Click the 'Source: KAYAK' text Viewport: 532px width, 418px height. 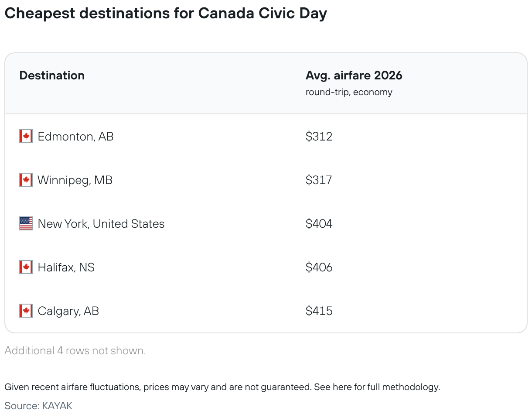coord(38,406)
